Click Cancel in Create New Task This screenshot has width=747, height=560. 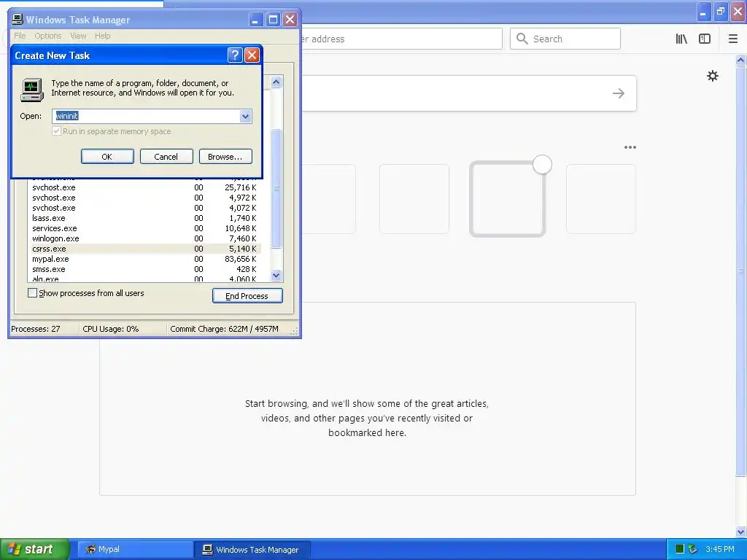[166, 157]
